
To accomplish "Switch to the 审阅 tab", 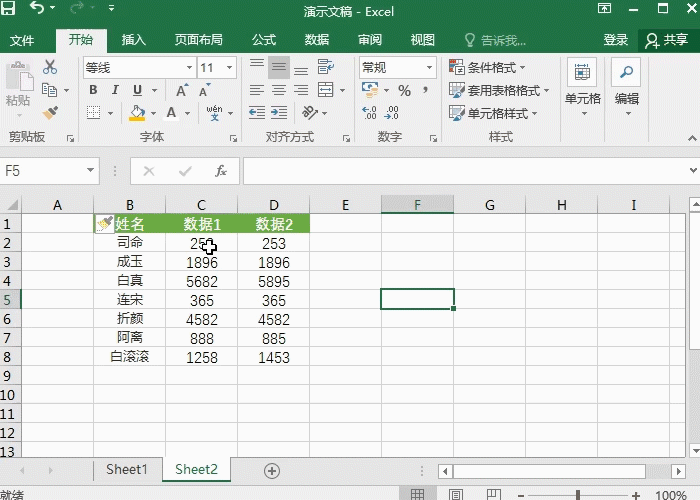I will [370, 40].
